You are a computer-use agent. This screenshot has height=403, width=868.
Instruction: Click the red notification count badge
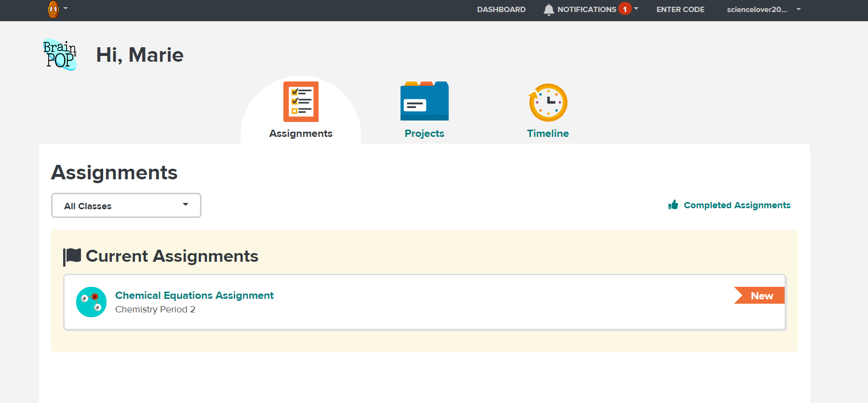tap(625, 9)
